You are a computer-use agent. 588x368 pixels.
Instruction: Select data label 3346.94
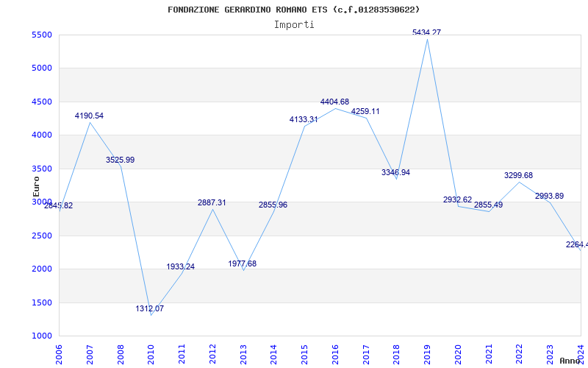click(395, 172)
